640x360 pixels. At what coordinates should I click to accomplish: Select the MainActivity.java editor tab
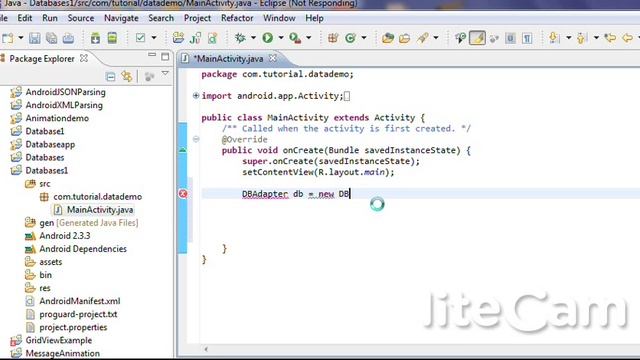click(228, 59)
